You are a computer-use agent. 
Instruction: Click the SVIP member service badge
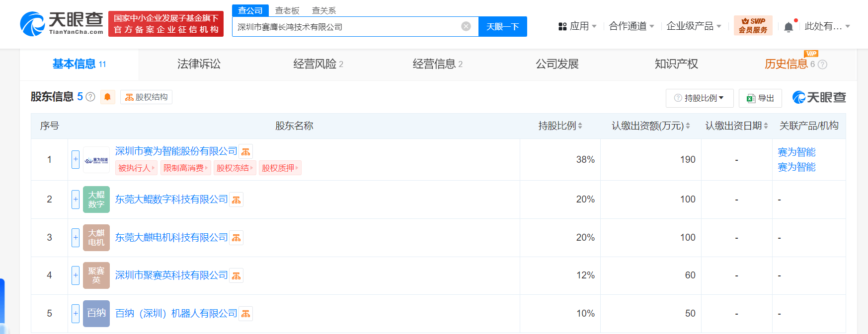[753, 25]
